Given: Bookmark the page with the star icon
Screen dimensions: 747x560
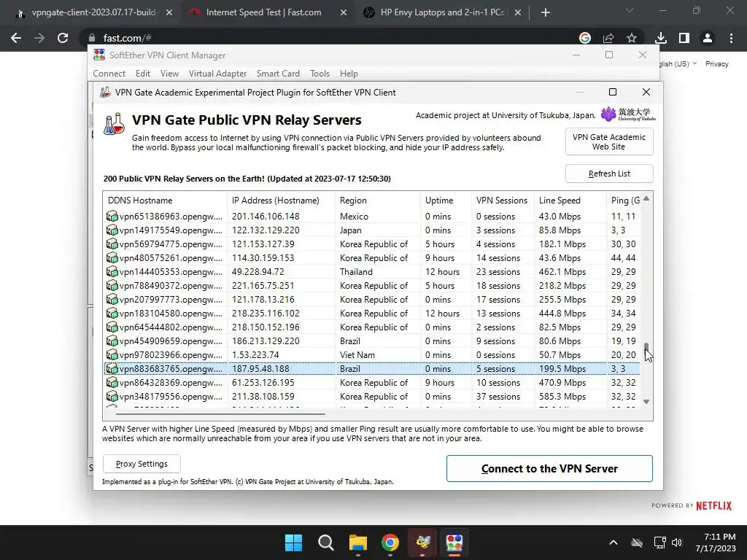Looking at the screenshot, I should click(632, 38).
